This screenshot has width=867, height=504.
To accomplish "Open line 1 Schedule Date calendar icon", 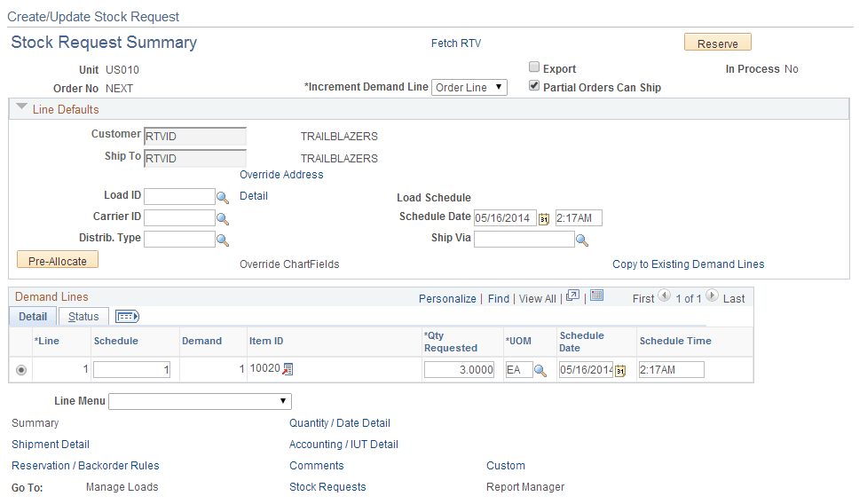I will pos(620,371).
